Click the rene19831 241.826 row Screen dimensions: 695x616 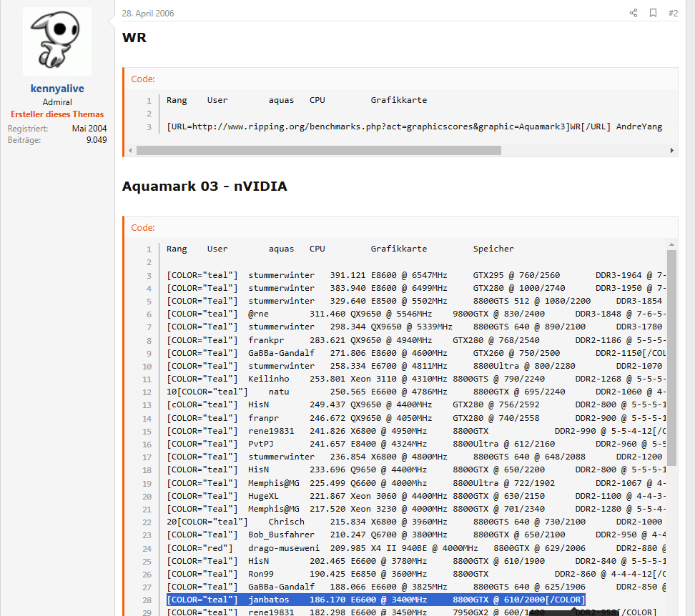point(416,431)
